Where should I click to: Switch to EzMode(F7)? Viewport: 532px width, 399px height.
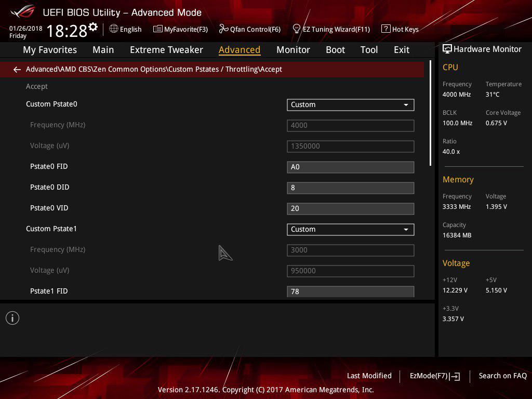click(x=429, y=376)
